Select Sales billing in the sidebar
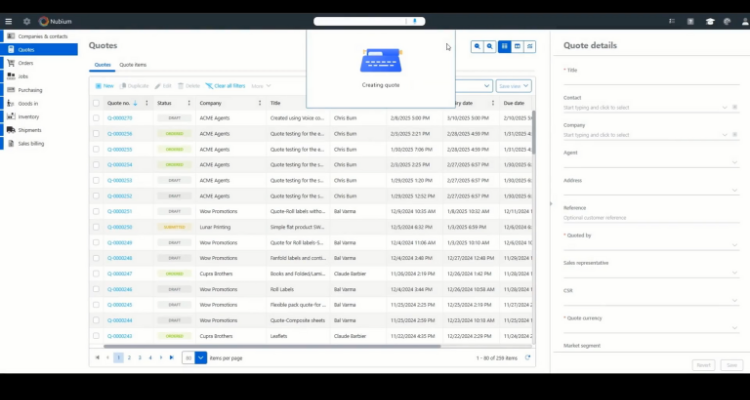Viewport: 750px width, 400px height. click(32, 144)
